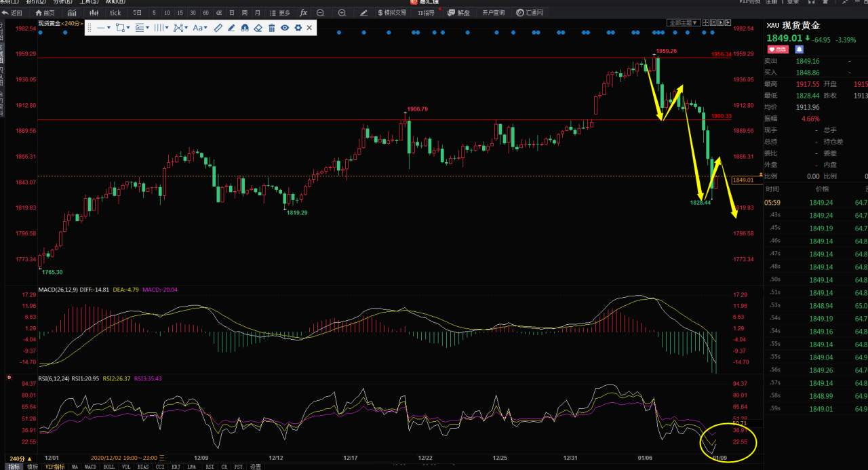Click the bell alert icon next to 自选

click(x=799, y=50)
